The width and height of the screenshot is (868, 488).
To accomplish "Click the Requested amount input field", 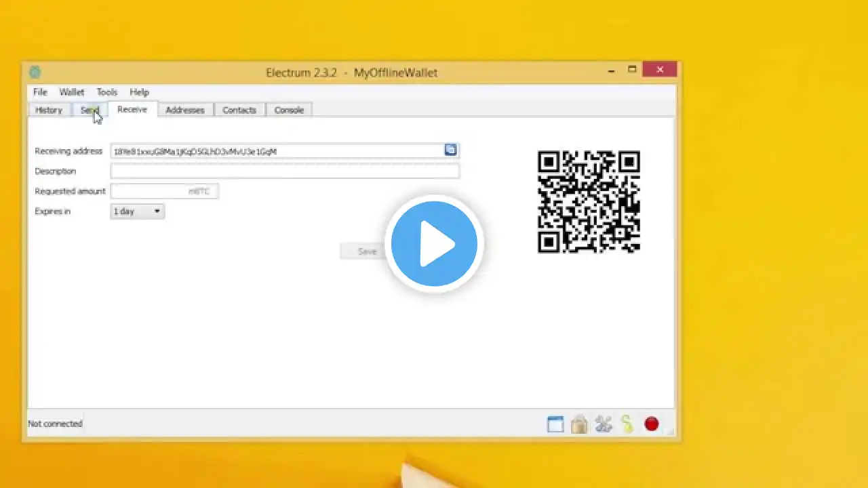I will pyautogui.click(x=165, y=191).
